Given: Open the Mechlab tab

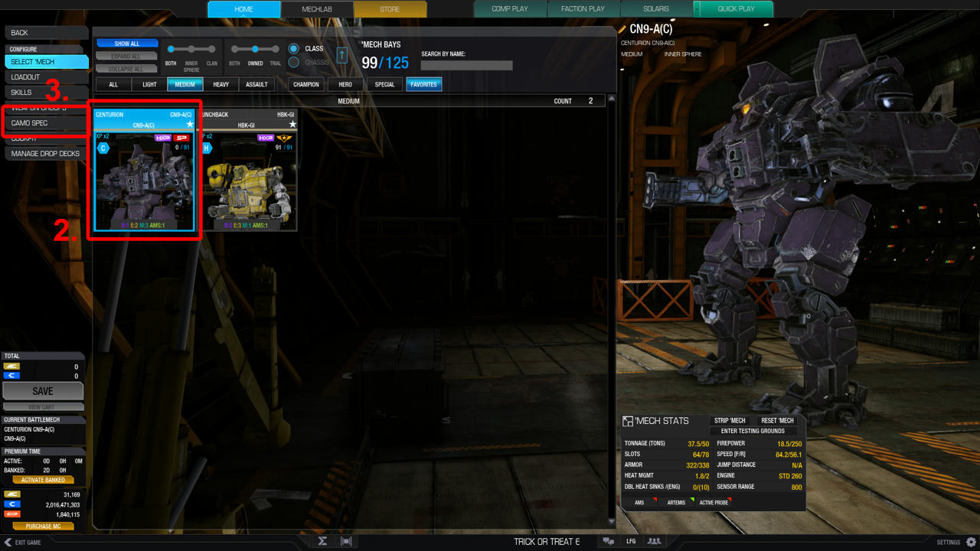Looking at the screenshot, I should [317, 9].
